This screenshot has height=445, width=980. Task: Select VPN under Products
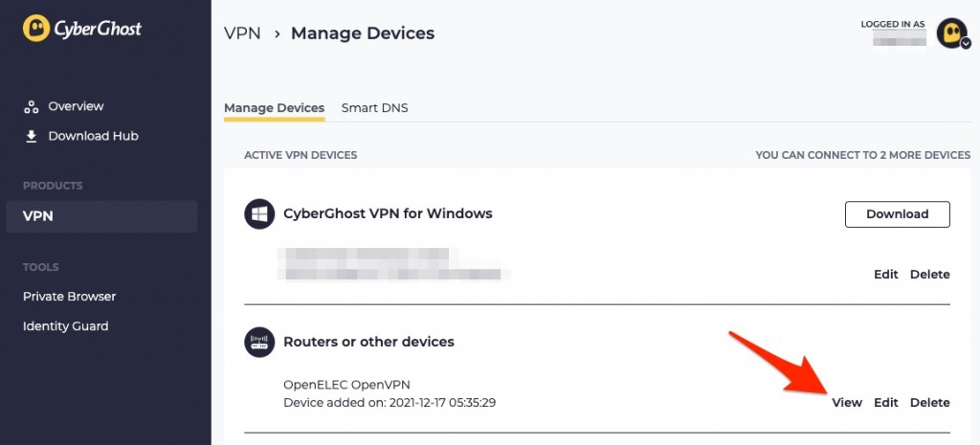(x=101, y=216)
